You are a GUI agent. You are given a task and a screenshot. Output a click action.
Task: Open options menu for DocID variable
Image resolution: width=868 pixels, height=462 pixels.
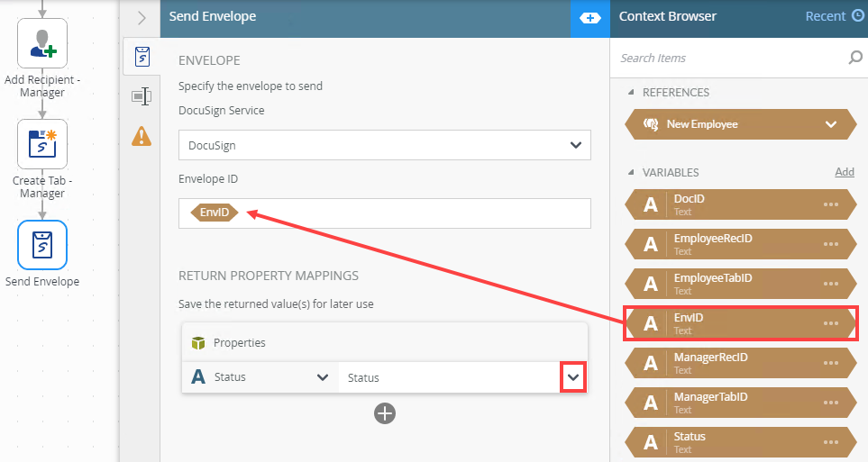point(830,204)
